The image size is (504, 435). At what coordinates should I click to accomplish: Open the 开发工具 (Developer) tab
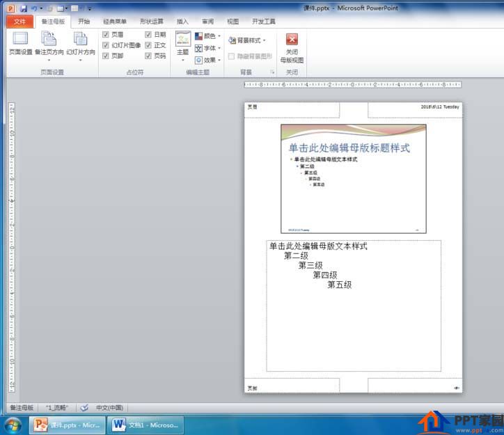coord(264,22)
